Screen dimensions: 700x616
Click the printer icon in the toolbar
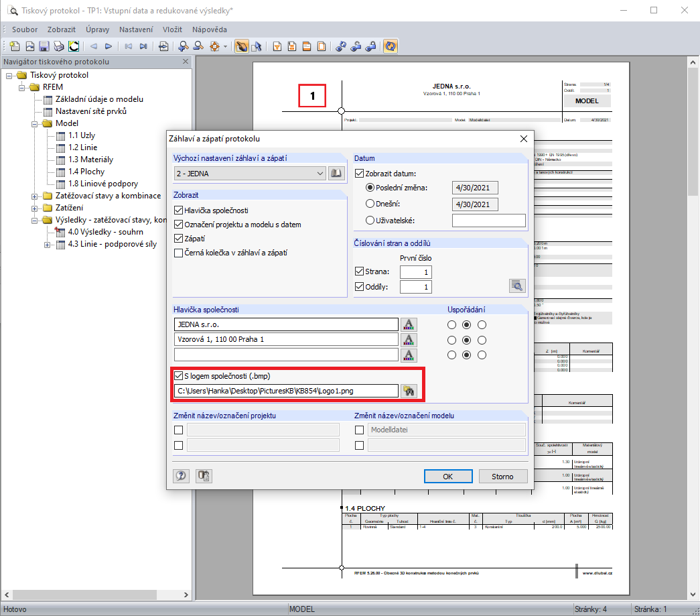pyautogui.click(x=59, y=46)
